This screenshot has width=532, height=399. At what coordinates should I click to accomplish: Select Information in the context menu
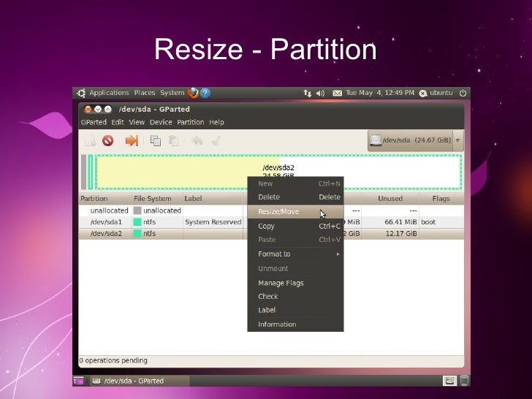[295, 324]
